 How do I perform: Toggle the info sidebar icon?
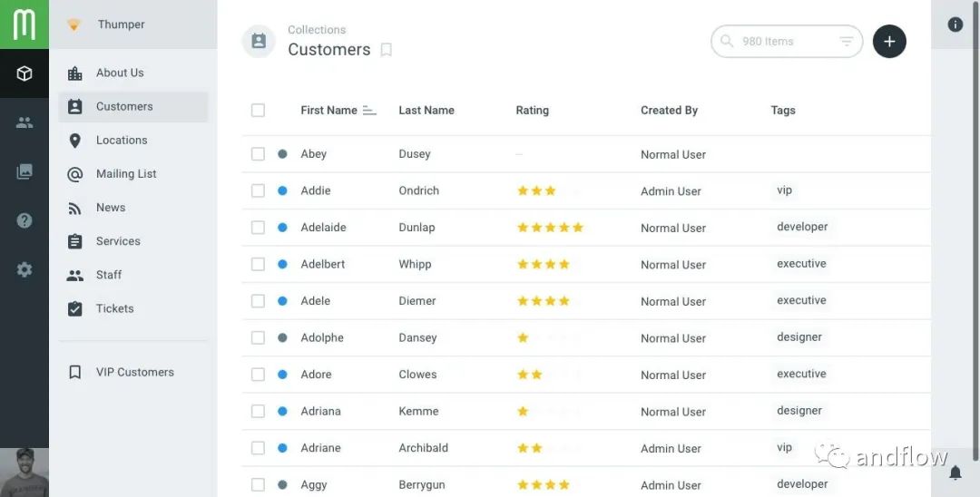coord(955,24)
